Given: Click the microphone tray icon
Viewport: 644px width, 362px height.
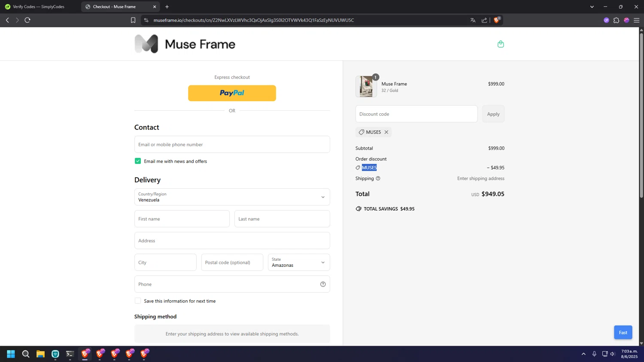Looking at the screenshot, I should point(594,354).
